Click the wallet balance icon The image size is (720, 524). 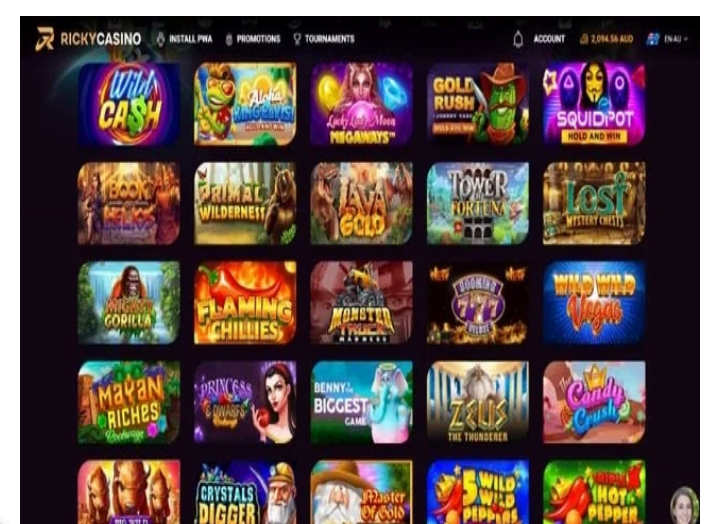coord(584,39)
